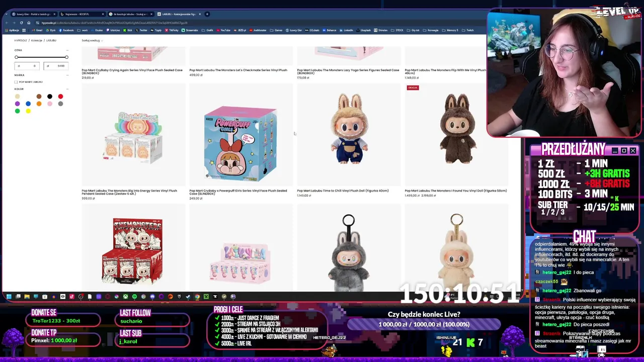Open the Behance bookmark
This screenshot has width=644, height=362.
coord(330,30)
